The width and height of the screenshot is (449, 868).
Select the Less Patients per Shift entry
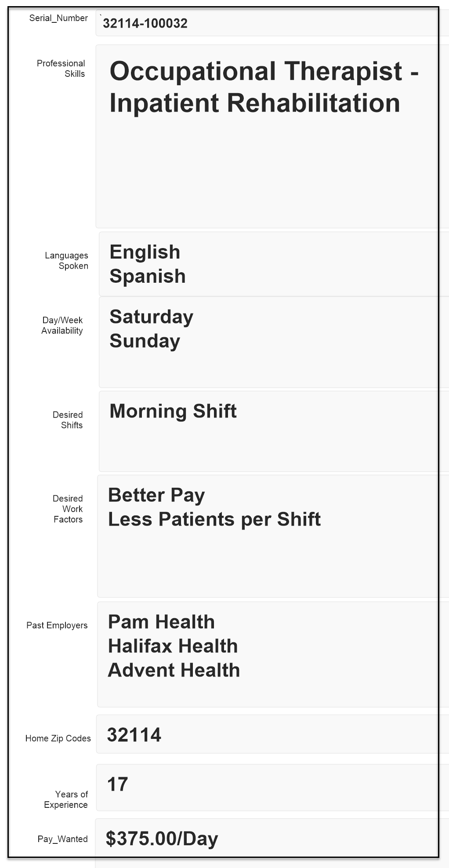click(x=214, y=519)
